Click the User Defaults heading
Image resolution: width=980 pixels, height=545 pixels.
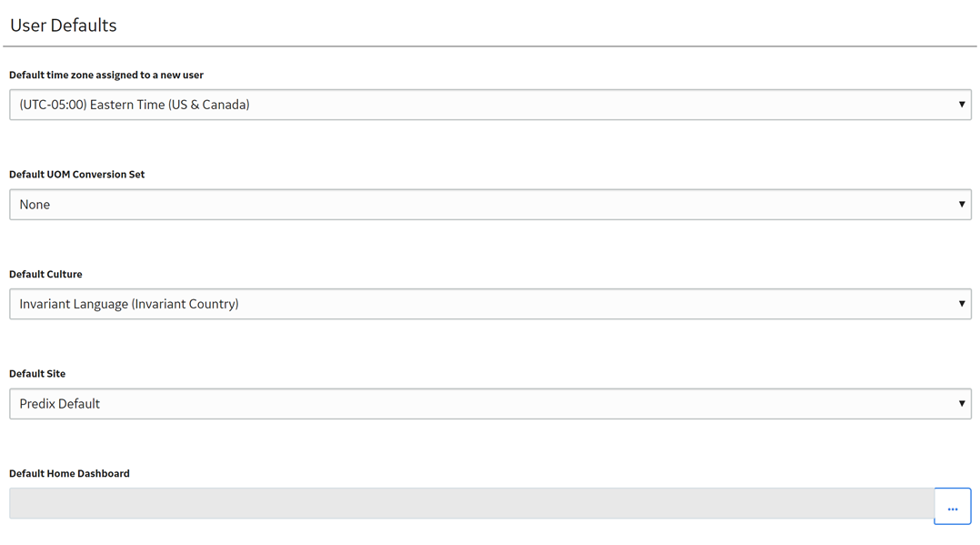63,25
